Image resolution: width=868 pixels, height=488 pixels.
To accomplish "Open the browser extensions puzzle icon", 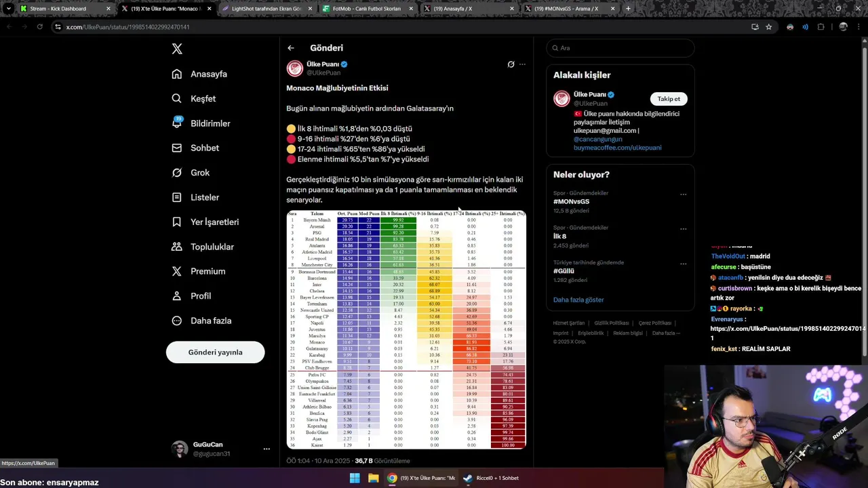I will click(821, 26).
